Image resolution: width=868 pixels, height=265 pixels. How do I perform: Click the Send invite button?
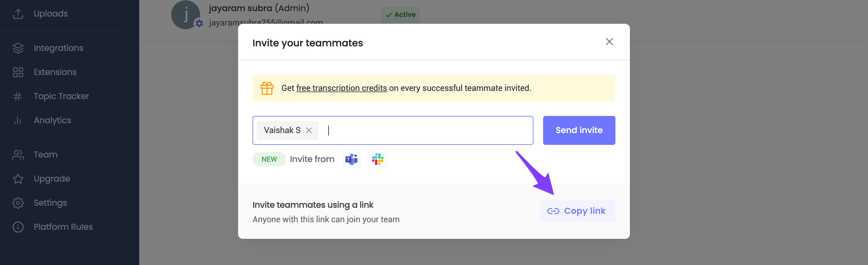pyautogui.click(x=579, y=130)
